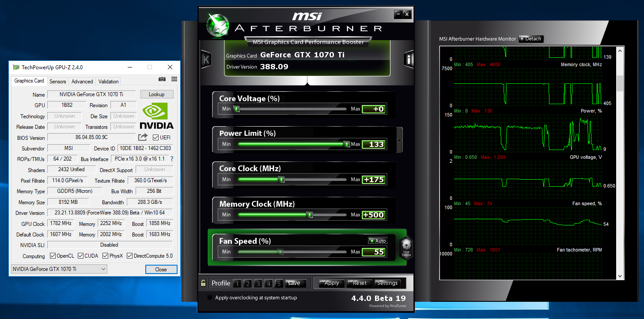Click the BIOS Version field 86.04.85.00.9C
The image size is (644, 319).
(91, 137)
